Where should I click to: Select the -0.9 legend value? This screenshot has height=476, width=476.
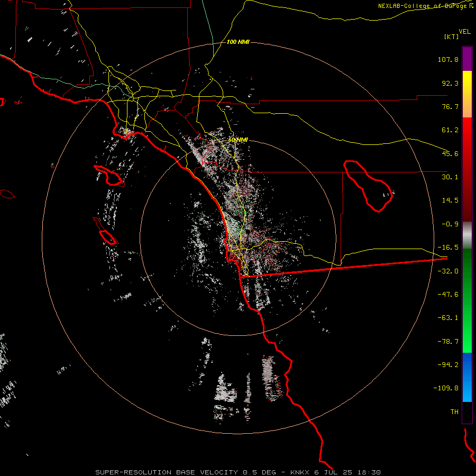(x=450, y=224)
